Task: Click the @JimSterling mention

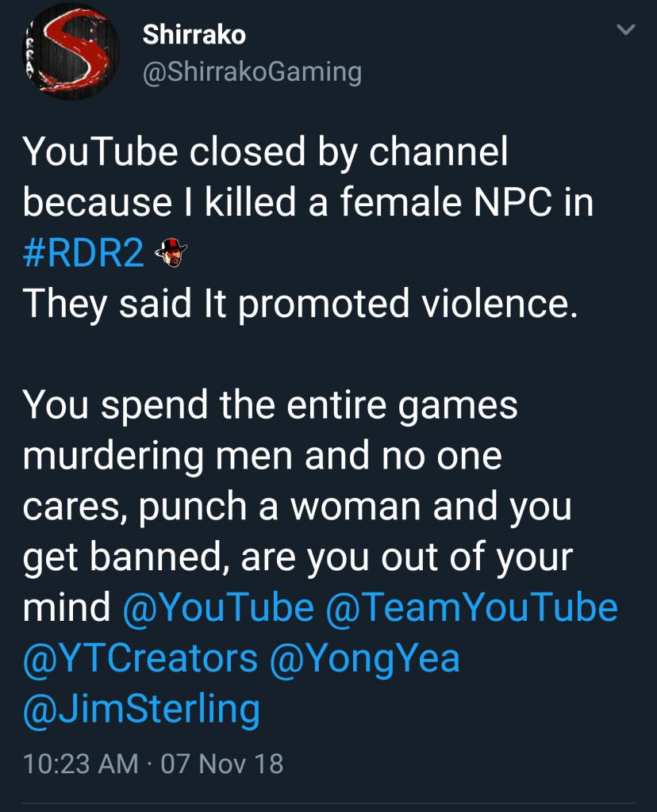Action: 142,709
